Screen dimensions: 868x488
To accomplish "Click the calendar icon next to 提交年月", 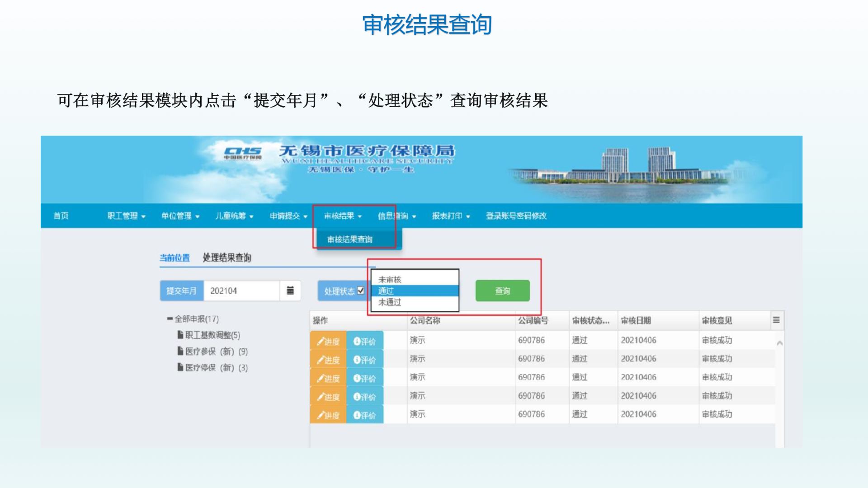I will point(290,291).
